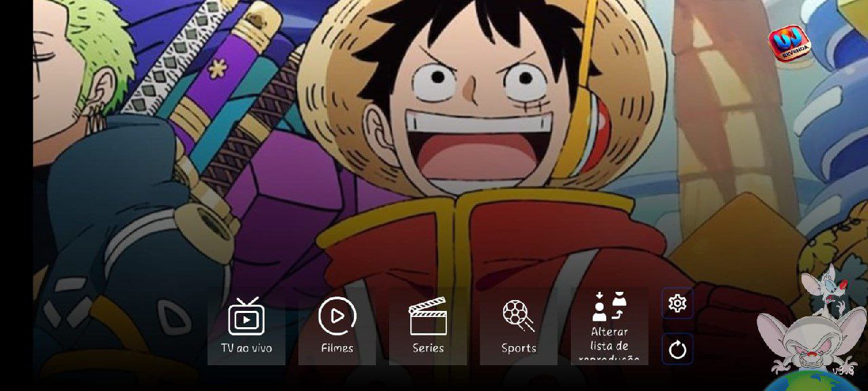868x391 pixels.
Task: Click the clapperboard icon for Series
Action: point(428,316)
